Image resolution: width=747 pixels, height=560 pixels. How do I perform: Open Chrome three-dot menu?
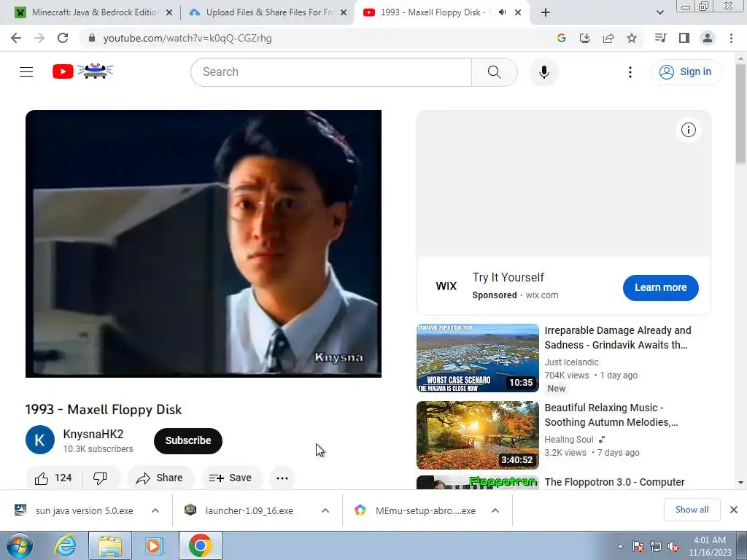pyautogui.click(x=731, y=38)
